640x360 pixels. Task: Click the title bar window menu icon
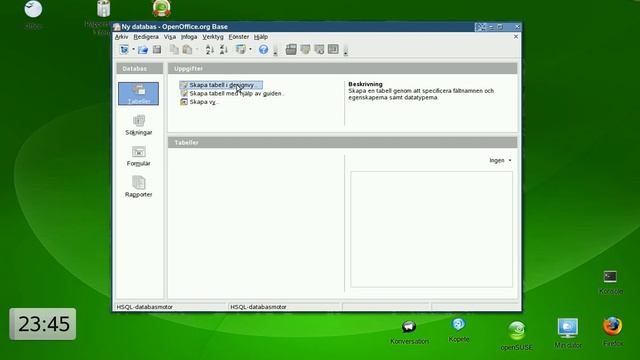(x=117, y=27)
